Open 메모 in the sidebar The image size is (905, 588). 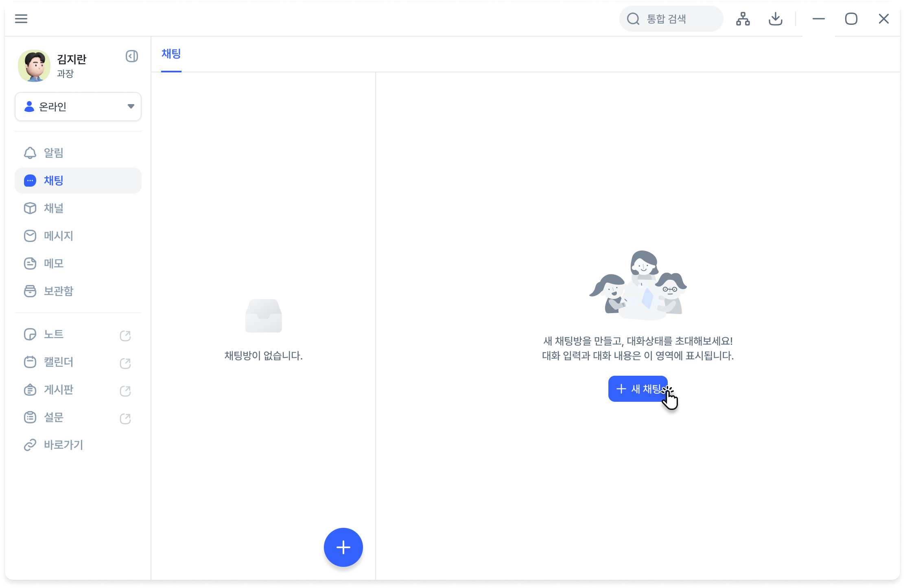[x=53, y=264]
